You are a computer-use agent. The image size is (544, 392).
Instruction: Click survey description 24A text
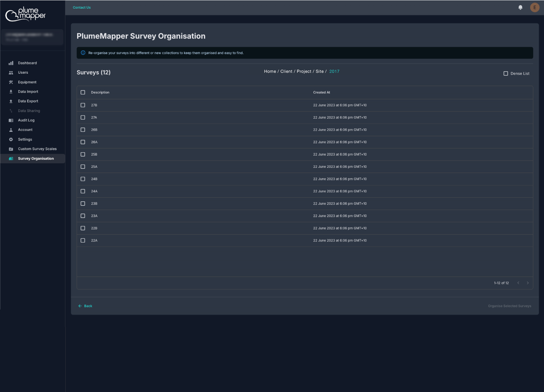[x=94, y=191]
